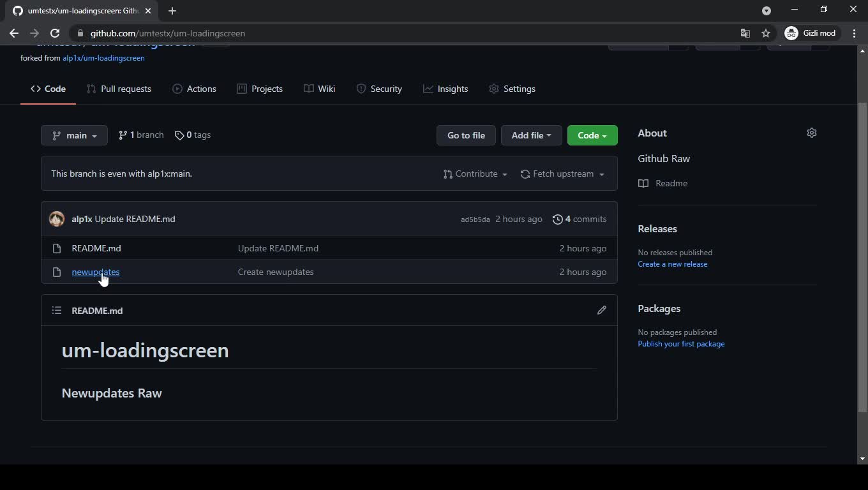868x490 pixels.
Task: Click the list icon beside README.md header
Action: point(57,310)
